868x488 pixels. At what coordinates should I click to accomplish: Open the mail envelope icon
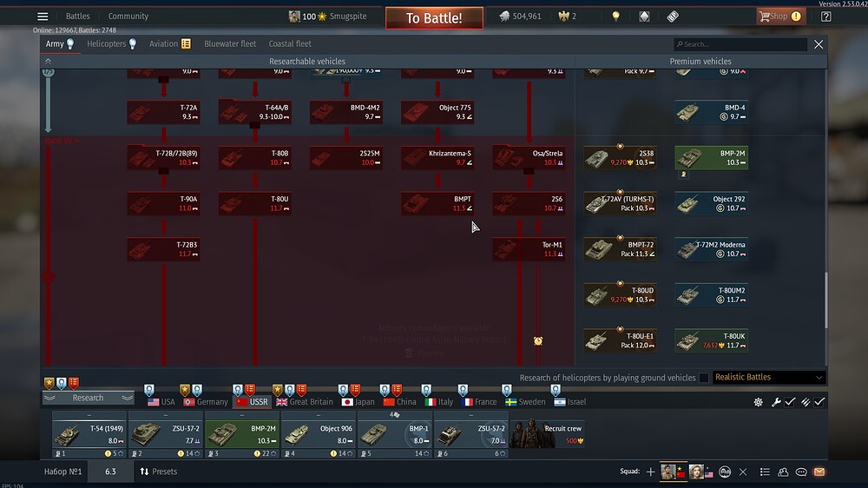point(819,472)
